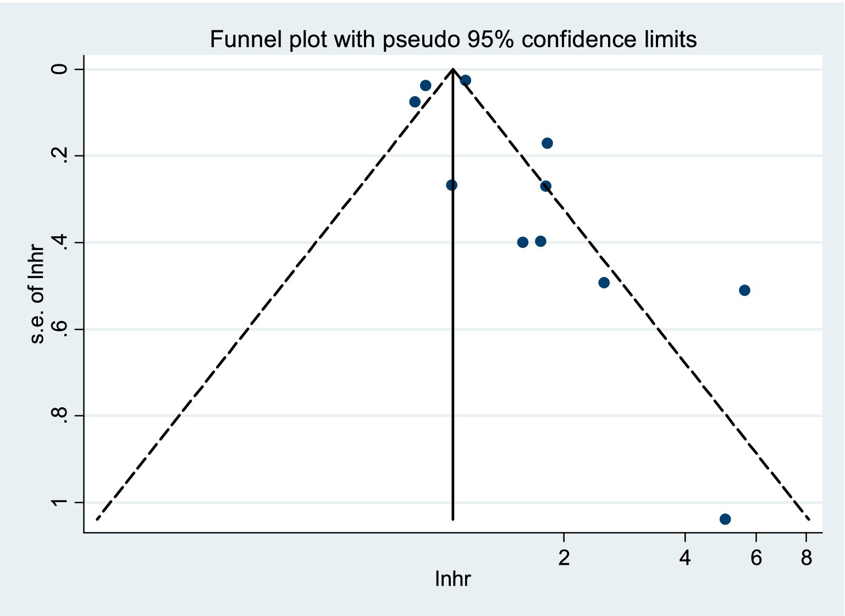The width and height of the screenshot is (845, 616).
Task: Click the x-axis tick label 8
Action: click(806, 558)
